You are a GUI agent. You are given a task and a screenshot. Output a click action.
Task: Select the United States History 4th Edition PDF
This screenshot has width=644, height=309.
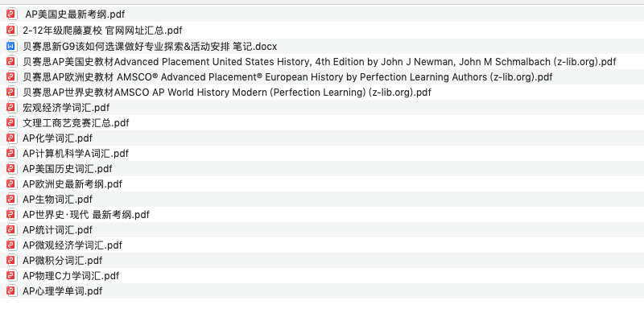322,61
